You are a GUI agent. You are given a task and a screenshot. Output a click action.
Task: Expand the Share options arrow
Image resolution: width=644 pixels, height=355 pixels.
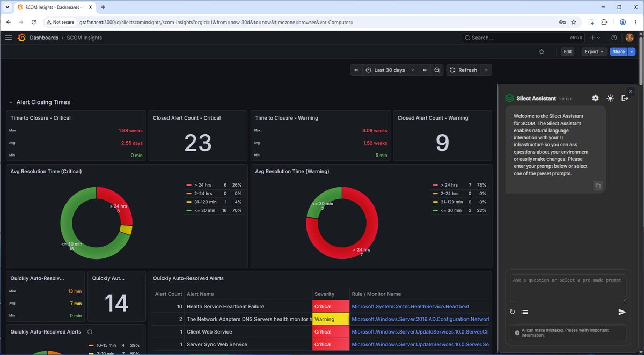point(632,51)
